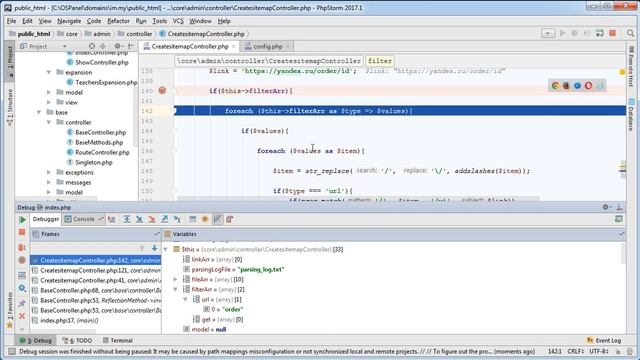The width and height of the screenshot is (640, 360).
Task: Click Collapse All in the Project panel header
Action: click(x=103, y=46)
